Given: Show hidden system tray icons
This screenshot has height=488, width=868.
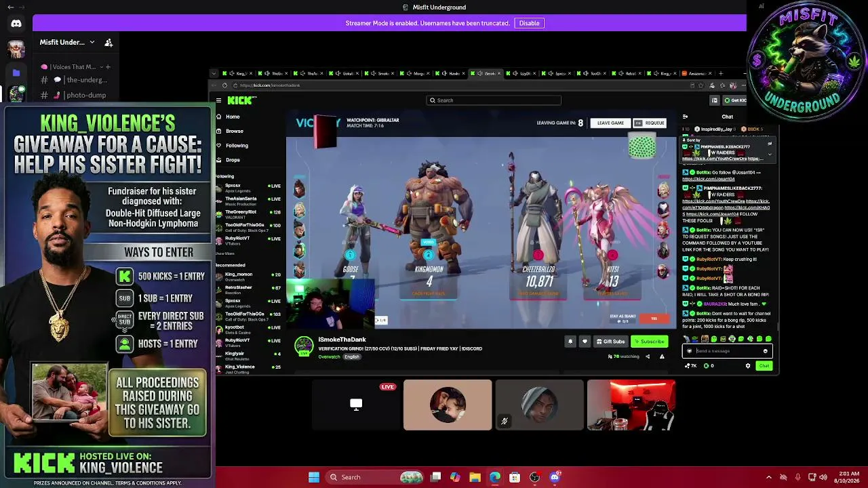Looking at the screenshot, I should (768, 477).
